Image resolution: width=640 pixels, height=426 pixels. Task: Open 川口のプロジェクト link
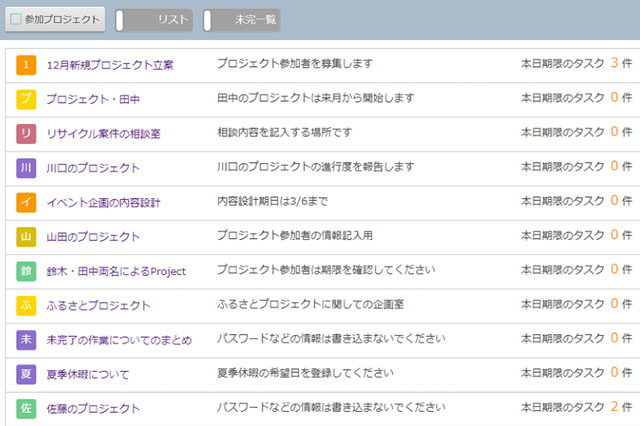[x=93, y=168]
